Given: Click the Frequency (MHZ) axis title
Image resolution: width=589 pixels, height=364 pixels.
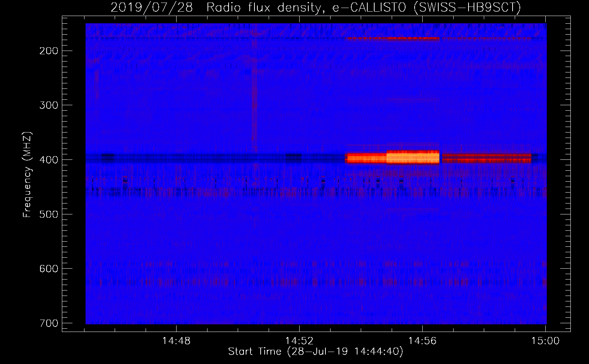Looking at the screenshot, I should pyautogui.click(x=27, y=174).
